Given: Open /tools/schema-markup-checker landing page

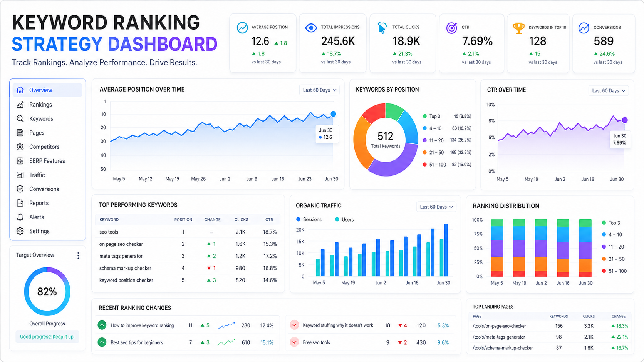Looking at the screenshot, I should pos(503,348).
